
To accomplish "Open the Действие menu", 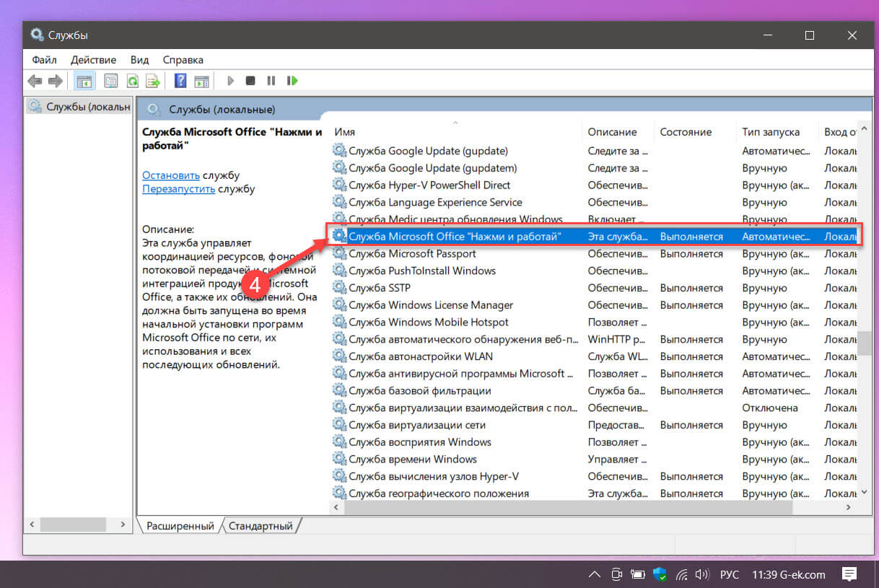I will [x=93, y=60].
